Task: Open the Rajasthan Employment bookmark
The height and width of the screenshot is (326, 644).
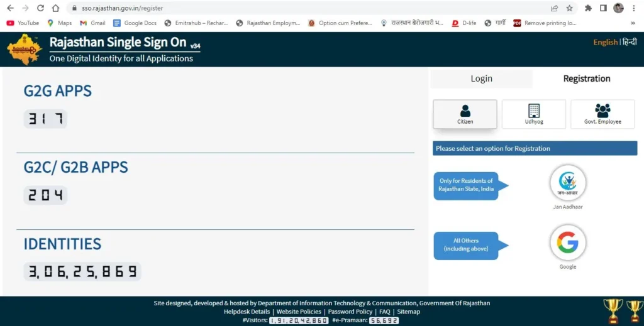Action: [268, 23]
